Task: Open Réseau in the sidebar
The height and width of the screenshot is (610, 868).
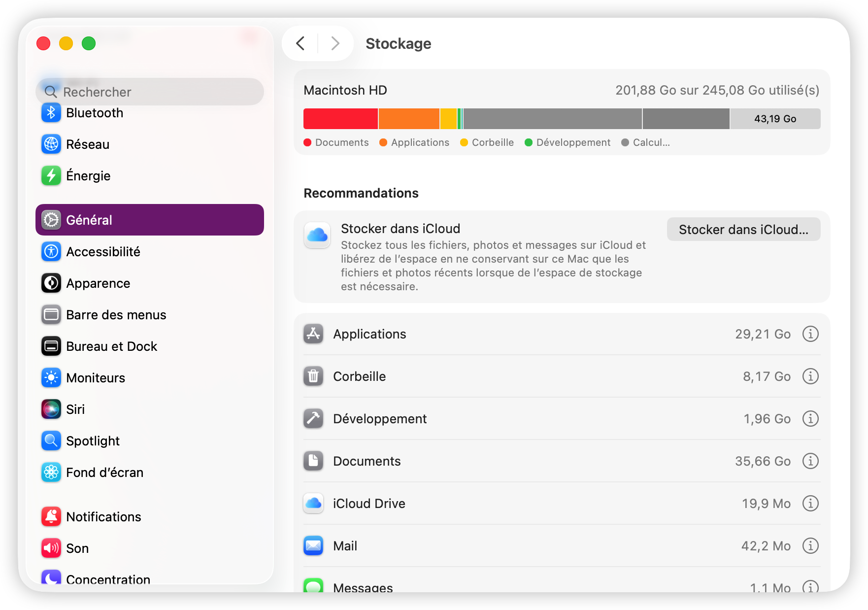Action: click(150, 144)
